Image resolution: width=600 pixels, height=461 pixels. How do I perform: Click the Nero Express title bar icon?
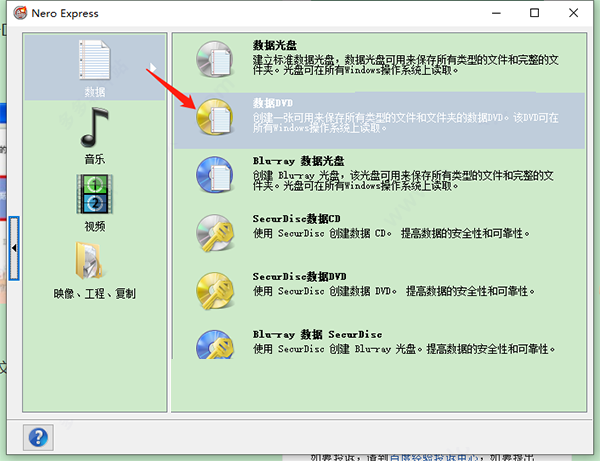point(20,13)
